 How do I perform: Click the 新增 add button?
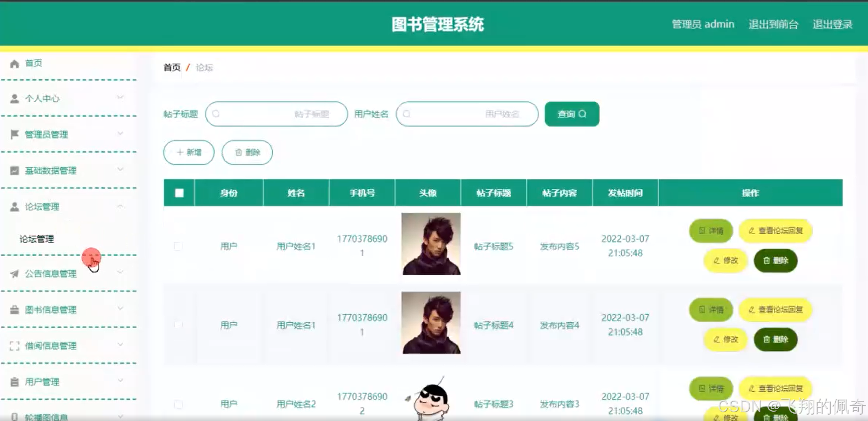[189, 153]
